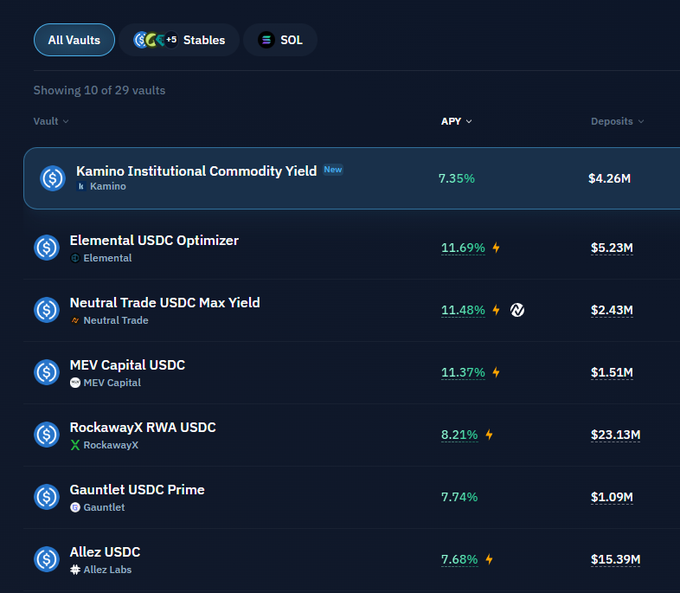Click the 'Showing 10 of 29 vaults' text
This screenshot has width=680, height=593.
pyautogui.click(x=99, y=90)
